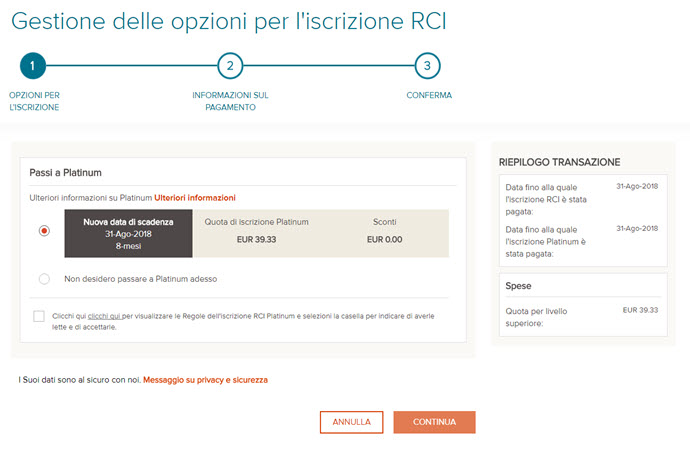Viewport: 690px width, 450px height.
Task: Open 'Messaggio su privacy e sicurezza' link
Action: [x=205, y=380]
